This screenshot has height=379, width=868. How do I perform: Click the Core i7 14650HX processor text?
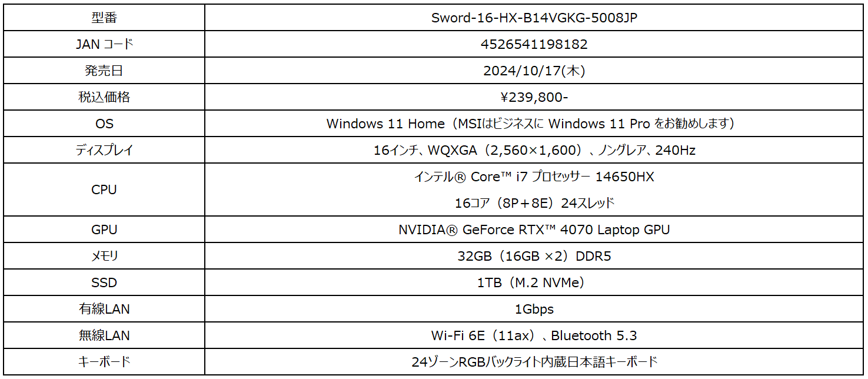point(534,177)
